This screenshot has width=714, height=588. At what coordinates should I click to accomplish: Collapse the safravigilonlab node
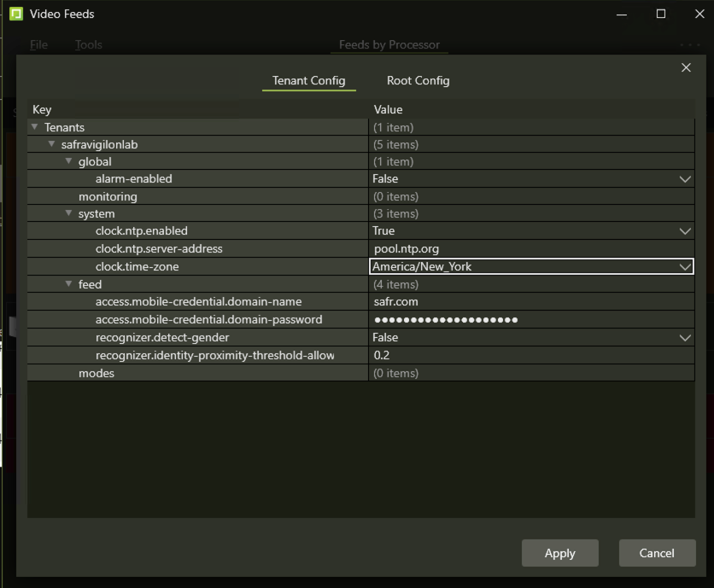coord(52,144)
